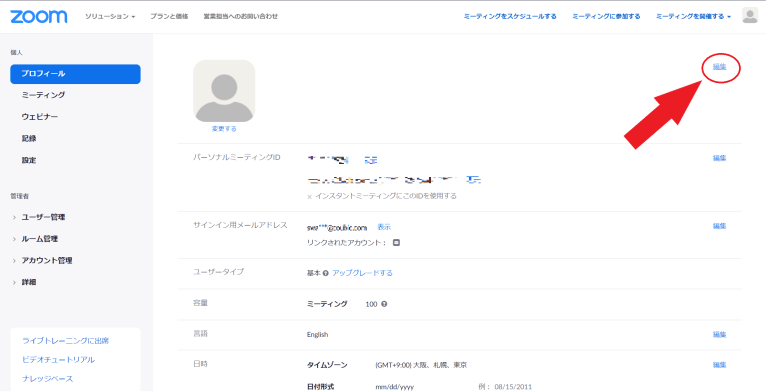Click 編集 at the top of the profile
This screenshot has height=392, width=768.
click(720, 67)
